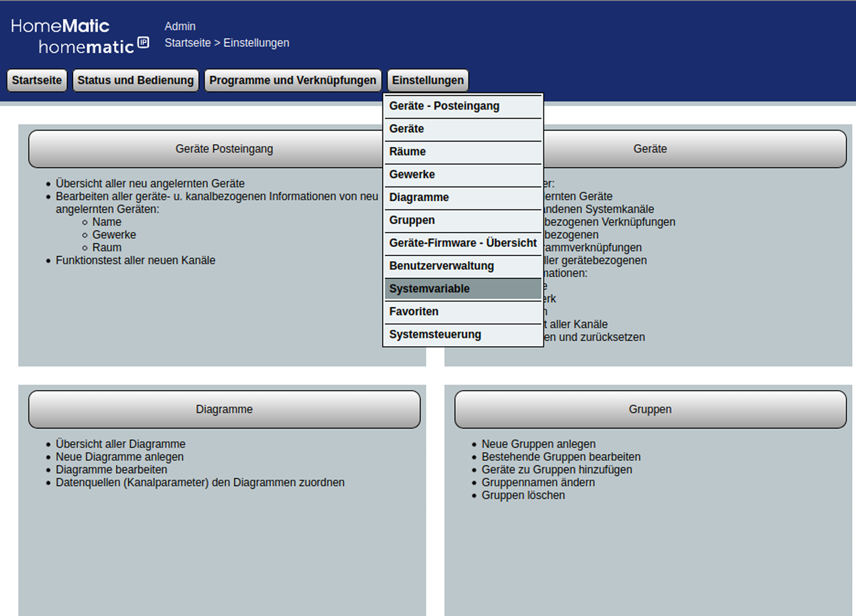Click the Diagramme panel header button
This screenshot has height=616, width=856.
224,410
